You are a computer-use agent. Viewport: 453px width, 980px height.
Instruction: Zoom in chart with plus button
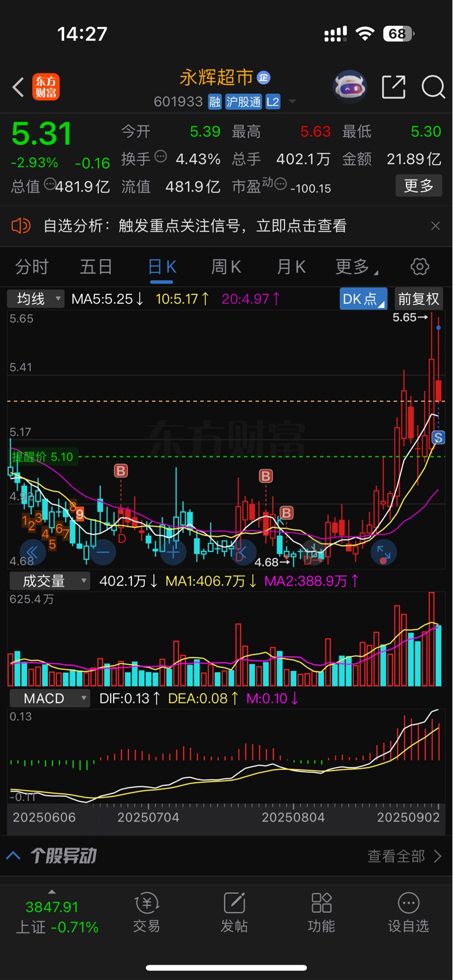pyautogui.click(x=173, y=552)
